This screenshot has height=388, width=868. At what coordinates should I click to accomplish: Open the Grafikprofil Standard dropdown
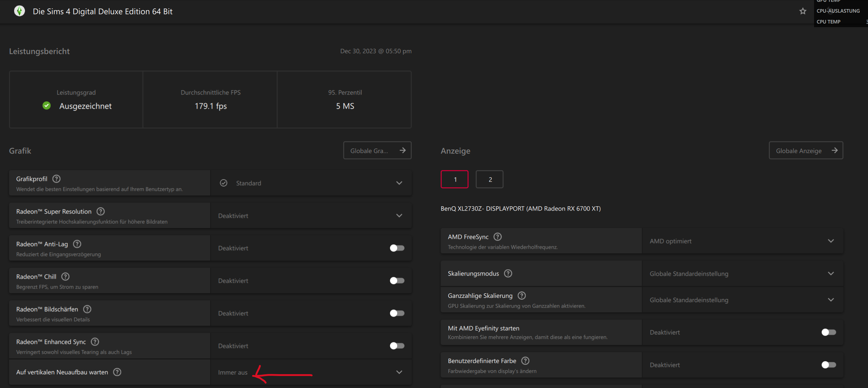click(x=311, y=183)
